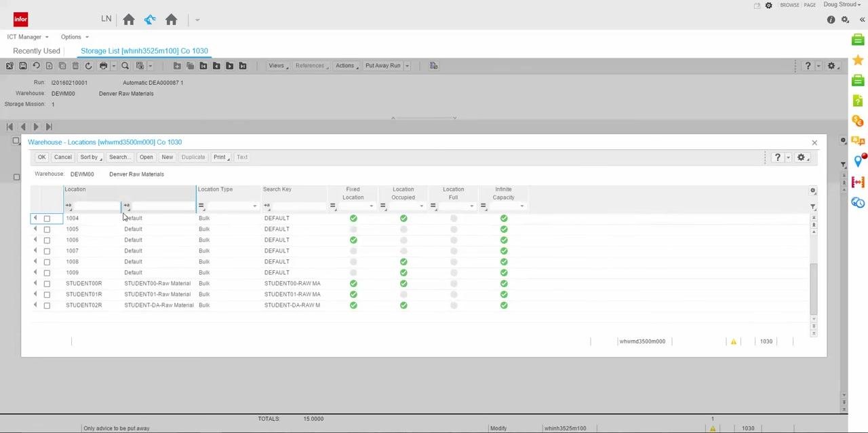This screenshot has height=433, width=868.
Task: Click the Infor logo
Action: [x=20, y=19]
